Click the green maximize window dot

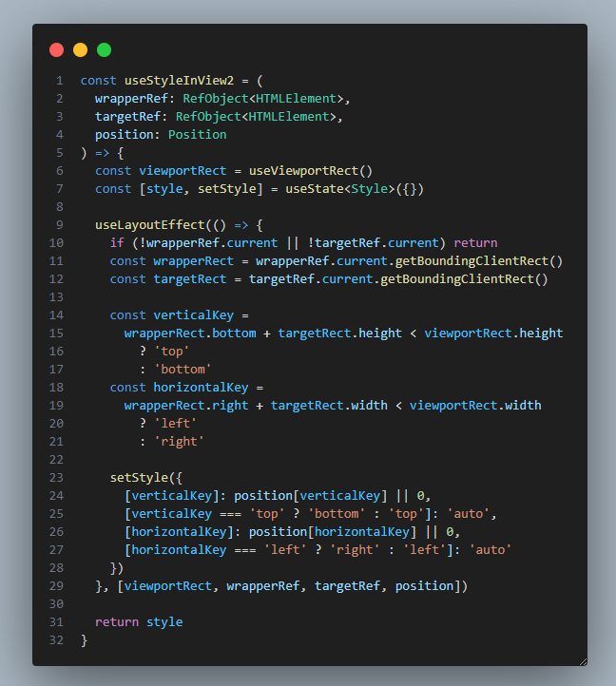click(x=104, y=49)
